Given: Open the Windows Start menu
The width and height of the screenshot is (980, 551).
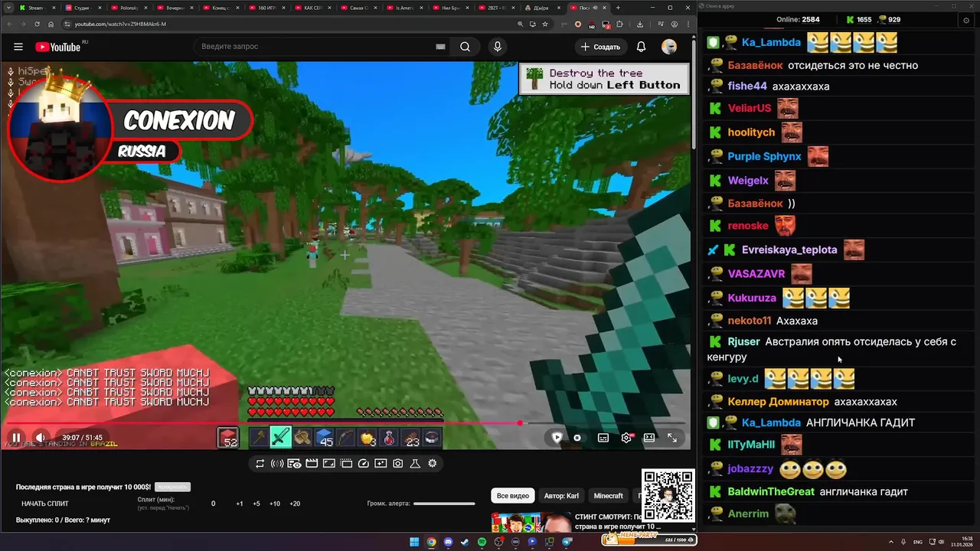Looking at the screenshot, I should (x=414, y=542).
